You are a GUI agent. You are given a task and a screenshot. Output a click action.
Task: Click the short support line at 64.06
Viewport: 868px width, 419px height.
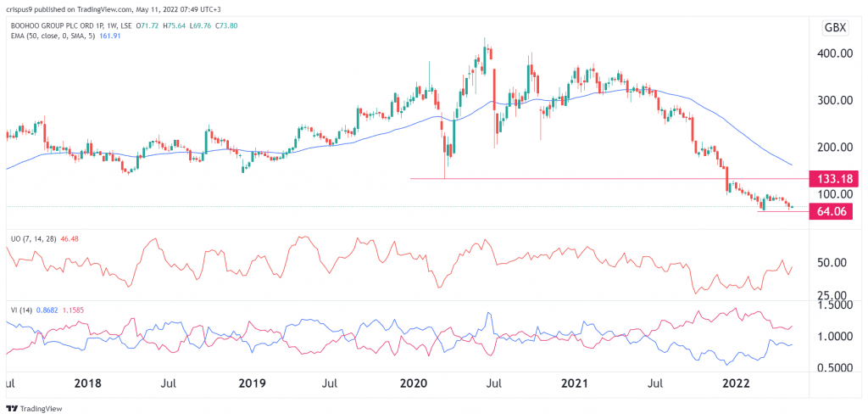click(783, 212)
